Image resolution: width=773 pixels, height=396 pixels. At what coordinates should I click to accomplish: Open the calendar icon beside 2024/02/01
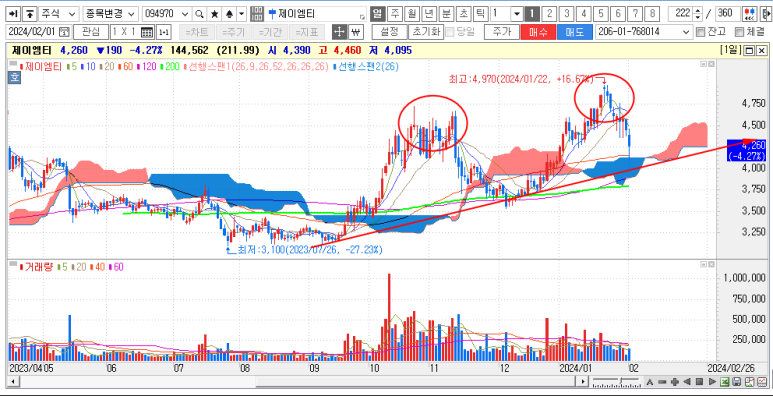[64, 33]
